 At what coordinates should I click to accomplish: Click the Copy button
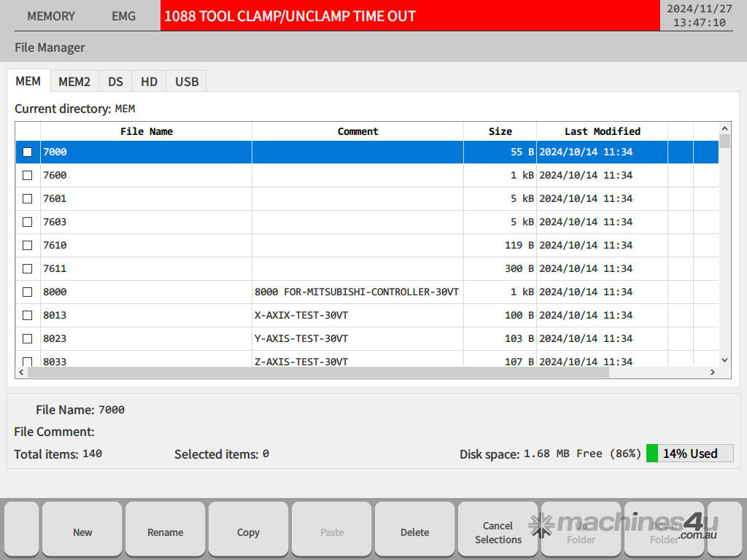[248, 532]
